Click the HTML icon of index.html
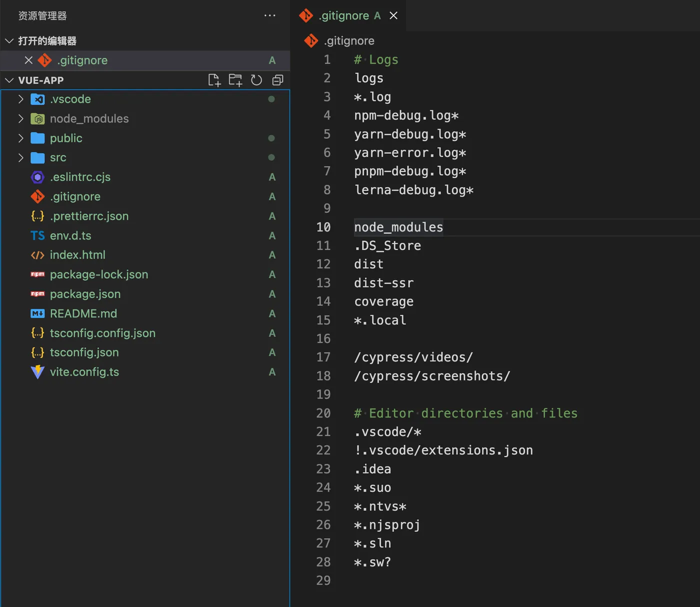This screenshot has width=700, height=607. tap(37, 255)
